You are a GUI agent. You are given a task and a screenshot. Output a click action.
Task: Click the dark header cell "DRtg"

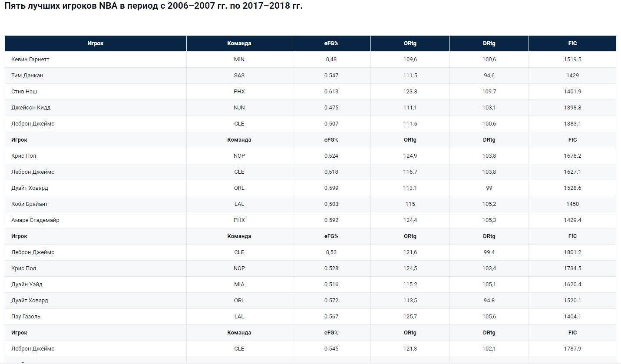click(x=489, y=43)
